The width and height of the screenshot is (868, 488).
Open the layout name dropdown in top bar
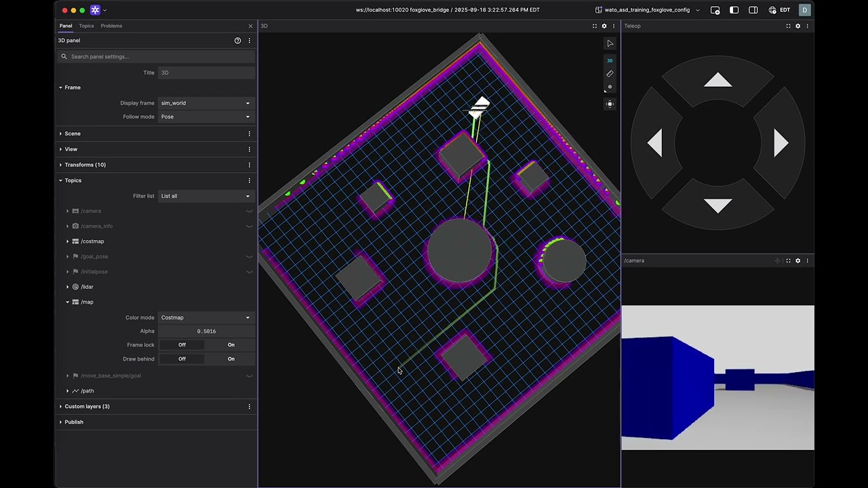point(647,10)
